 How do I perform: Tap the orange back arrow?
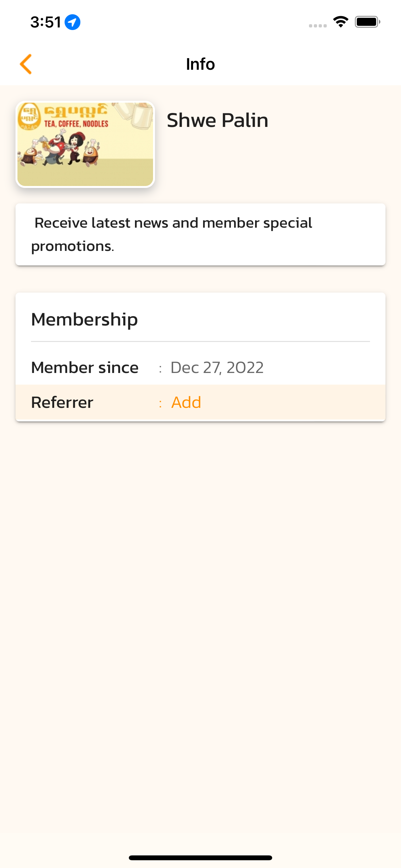(x=26, y=64)
